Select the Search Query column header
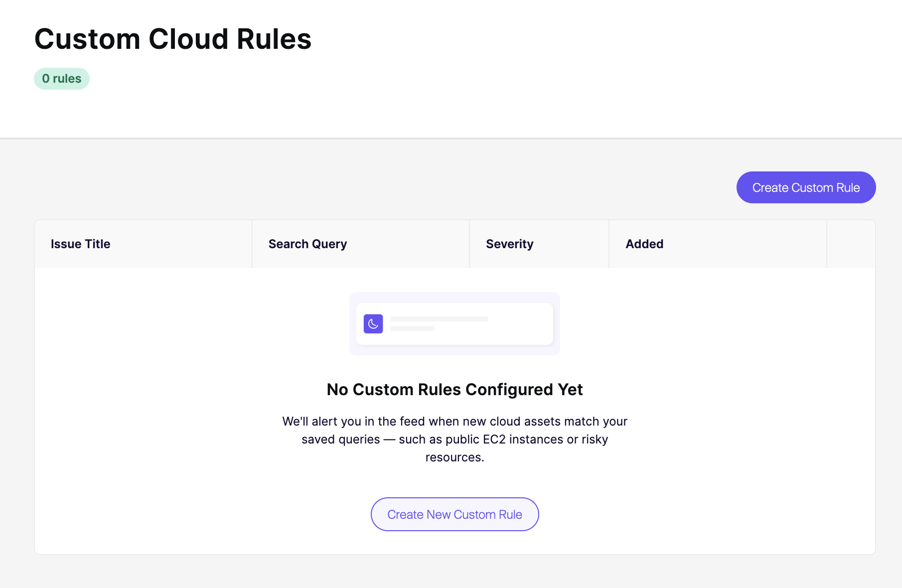The height and width of the screenshot is (588, 902). point(307,244)
